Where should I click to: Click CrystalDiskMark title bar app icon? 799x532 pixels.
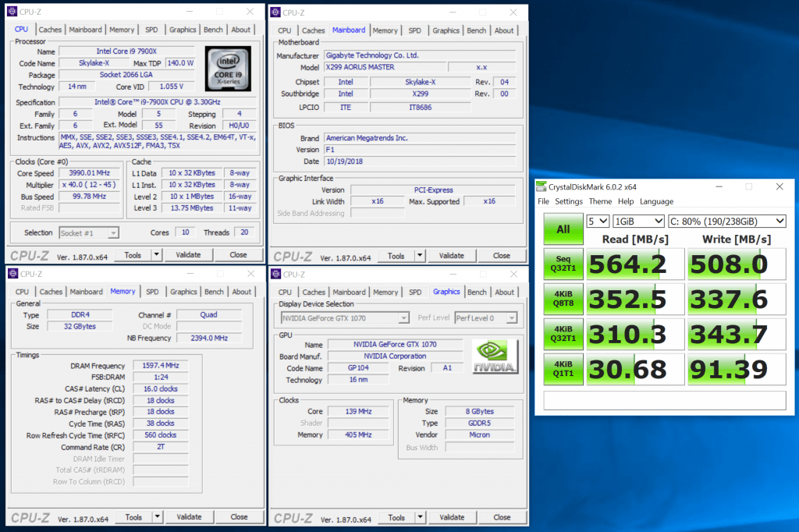coord(542,186)
